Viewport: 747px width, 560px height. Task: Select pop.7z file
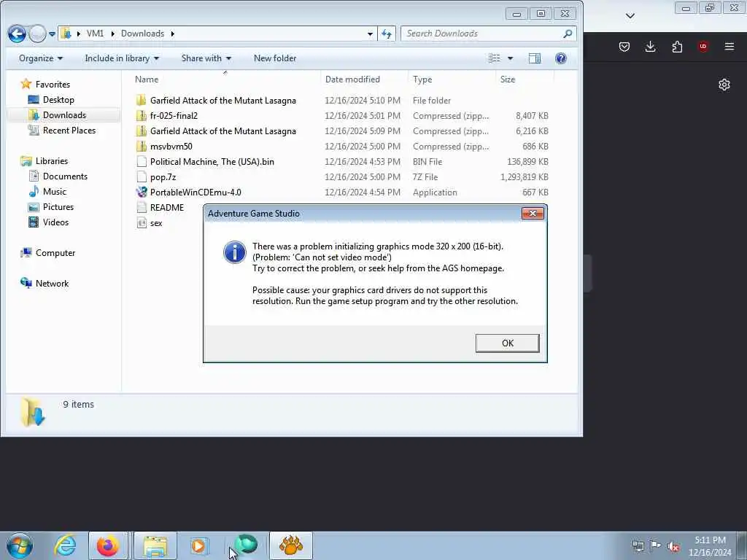point(342,176)
